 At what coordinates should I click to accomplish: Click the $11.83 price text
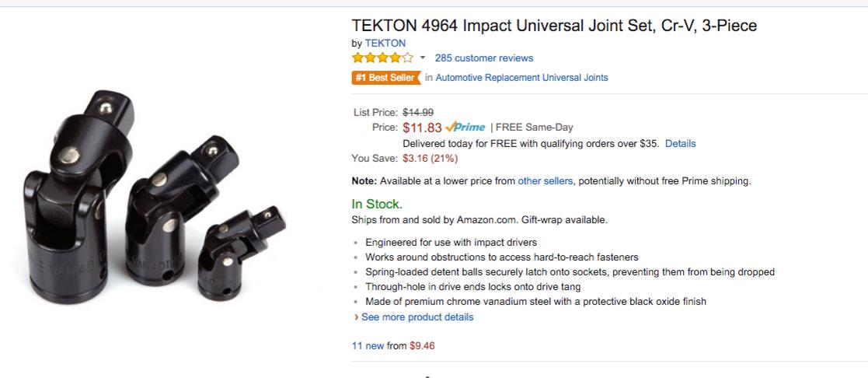(x=423, y=128)
